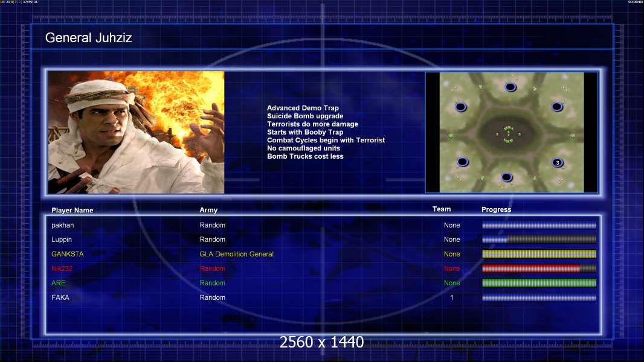Click the Army column header
This screenshot has width=644, height=362.
click(x=208, y=211)
